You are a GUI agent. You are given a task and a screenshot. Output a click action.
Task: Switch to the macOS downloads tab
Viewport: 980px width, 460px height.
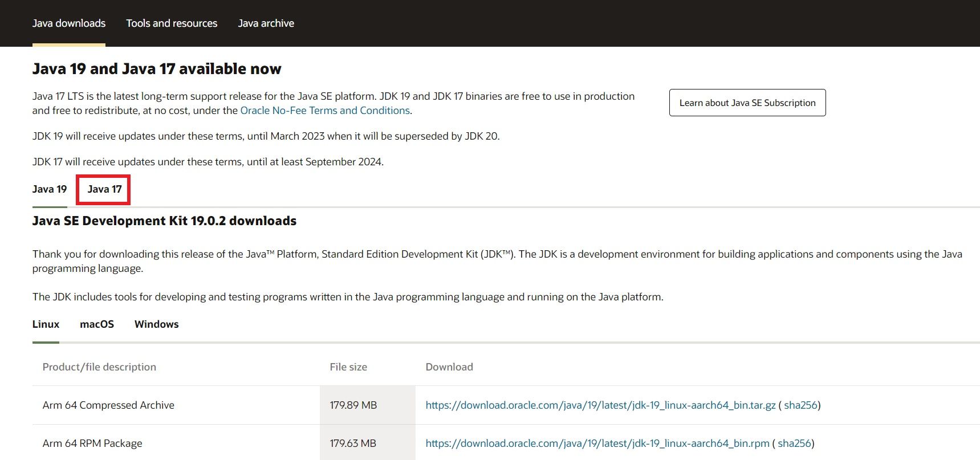coord(97,324)
